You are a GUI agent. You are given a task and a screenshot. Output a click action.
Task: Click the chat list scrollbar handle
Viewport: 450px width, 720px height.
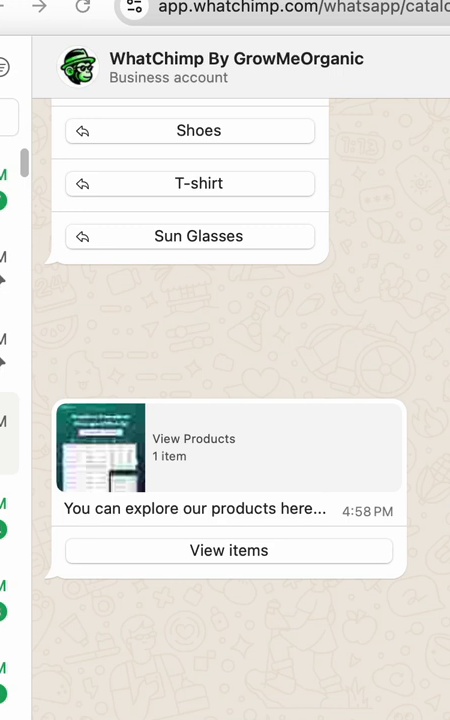[x=24, y=163]
